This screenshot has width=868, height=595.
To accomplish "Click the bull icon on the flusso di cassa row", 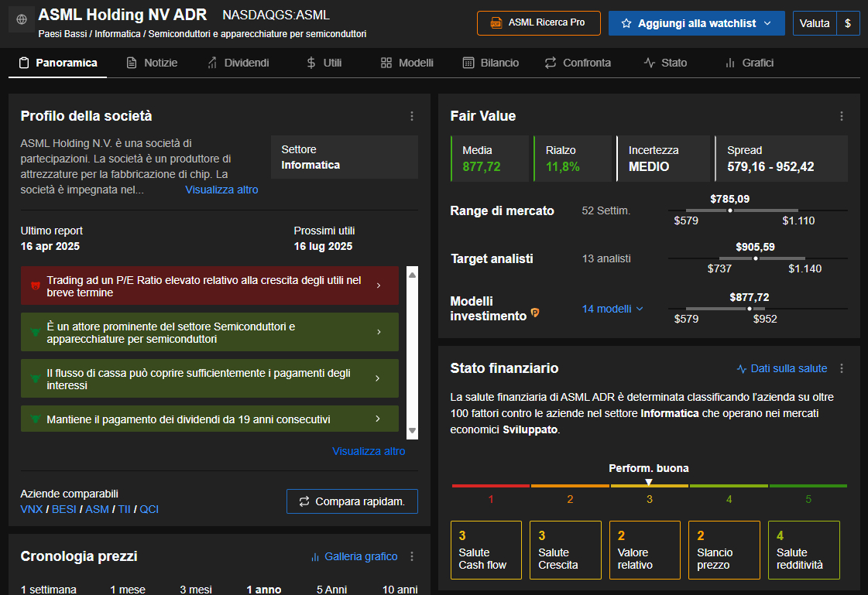I will tap(36, 379).
